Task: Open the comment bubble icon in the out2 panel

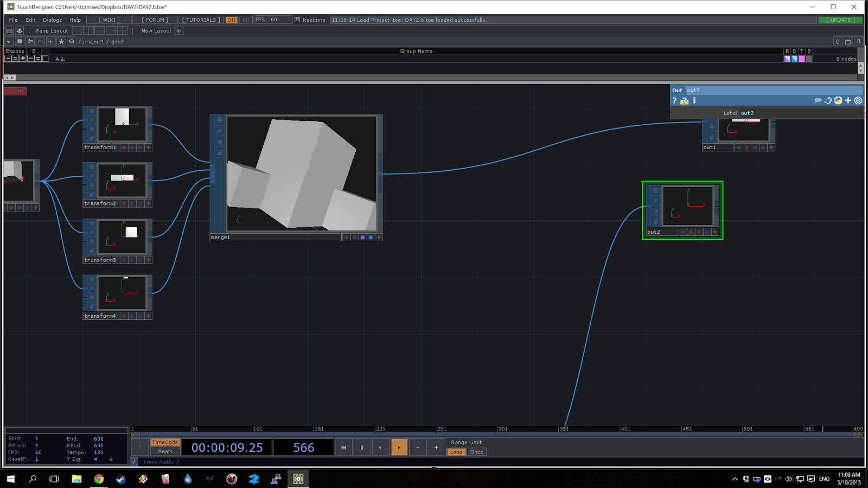Action: coord(819,100)
